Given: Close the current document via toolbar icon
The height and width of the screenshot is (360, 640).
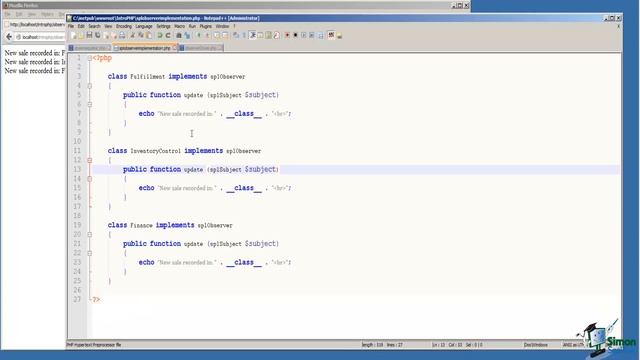Looking at the screenshot, I should point(106,36).
